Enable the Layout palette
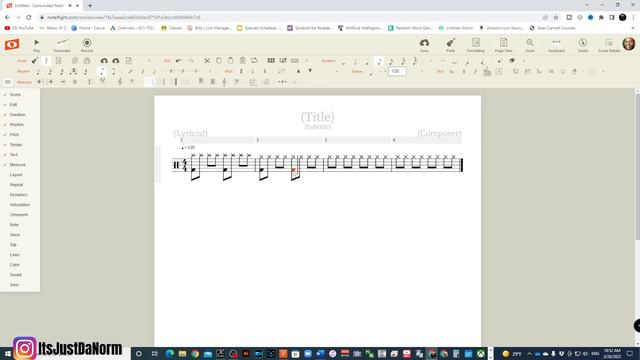Screen dimensions: 640x360 [x=16, y=175]
